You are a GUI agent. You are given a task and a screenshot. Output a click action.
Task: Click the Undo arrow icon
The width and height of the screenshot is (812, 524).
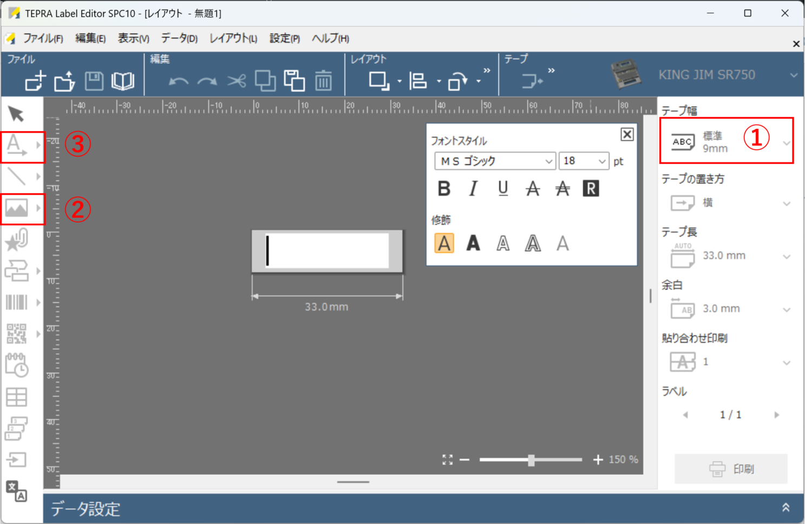178,82
